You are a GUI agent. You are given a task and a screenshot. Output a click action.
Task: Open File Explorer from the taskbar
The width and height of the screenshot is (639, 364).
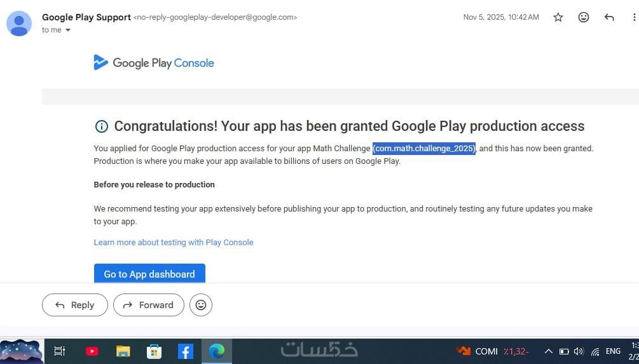click(x=123, y=351)
